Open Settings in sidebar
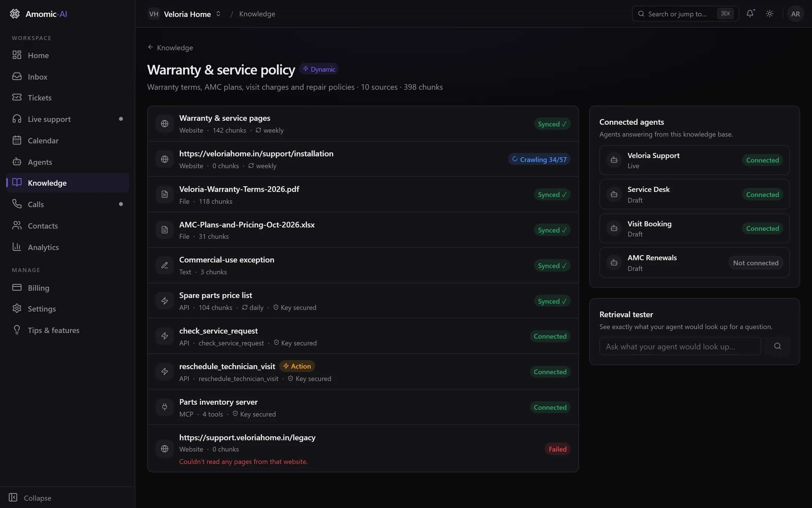The width and height of the screenshot is (812, 508). pos(68,309)
